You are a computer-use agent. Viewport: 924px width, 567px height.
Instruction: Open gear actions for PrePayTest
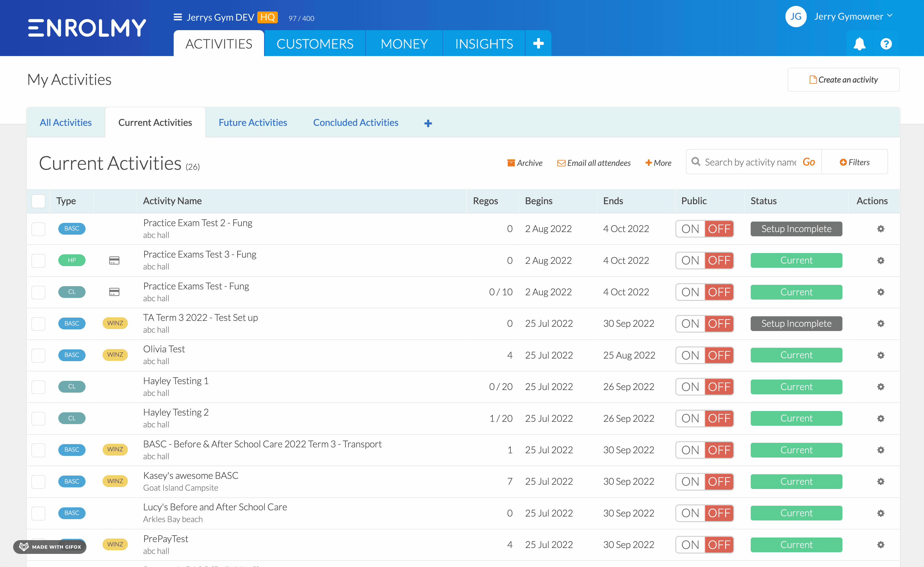pos(880,544)
